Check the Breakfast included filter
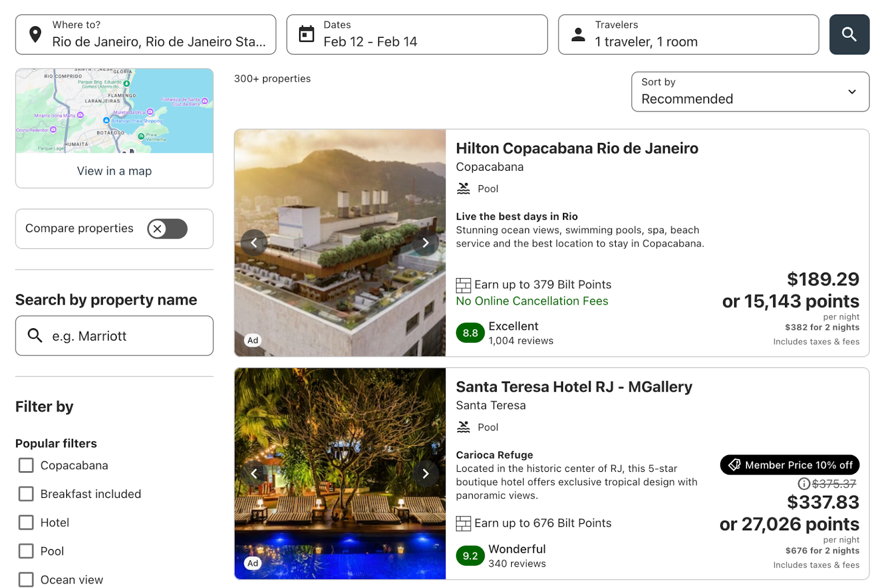Screen dimensions: 890x588 coord(26,494)
